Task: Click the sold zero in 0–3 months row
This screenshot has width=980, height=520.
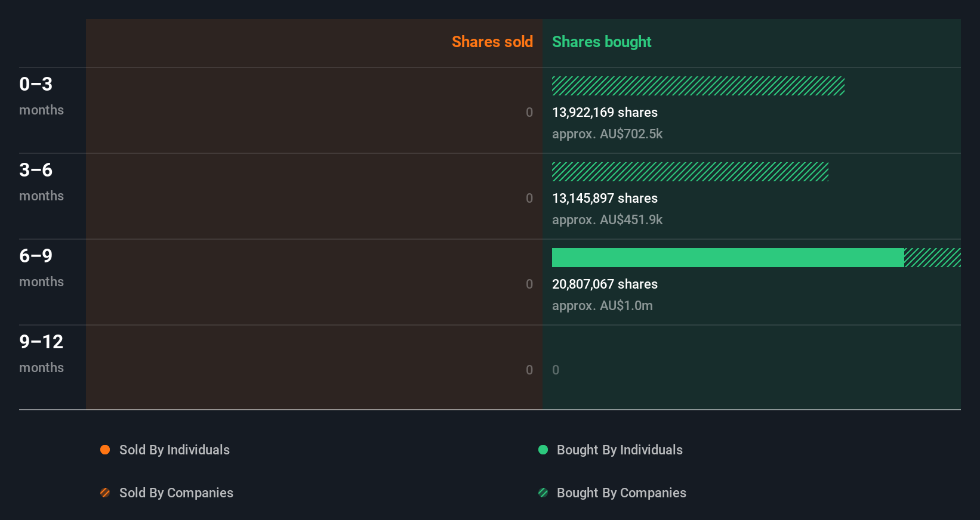Action: click(x=529, y=112)
